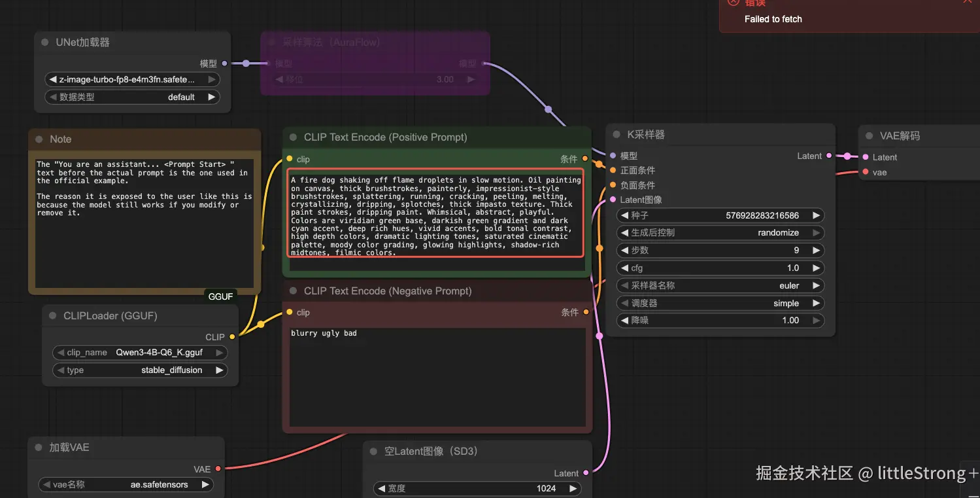The height and width of the screenshot is (498, 980).
Task: Collapse the K采样器 node title dot
Action: [x=617, y=135]
